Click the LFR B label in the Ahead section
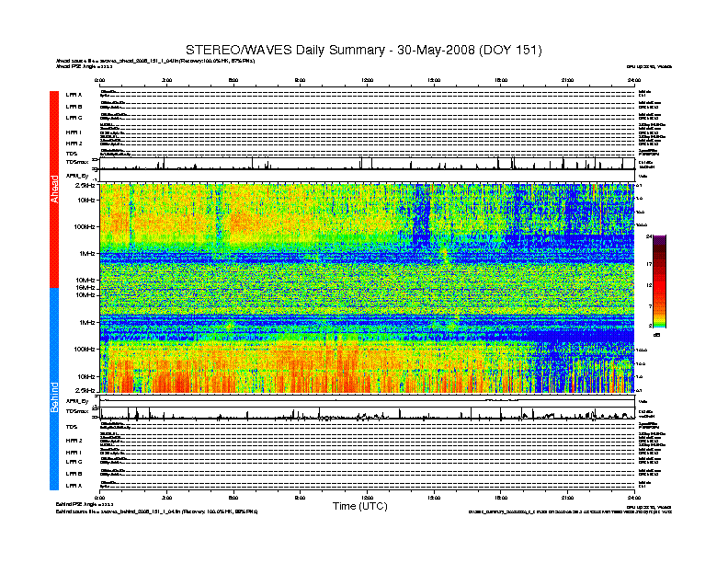The image size is (728, 563). coord(74,107)
